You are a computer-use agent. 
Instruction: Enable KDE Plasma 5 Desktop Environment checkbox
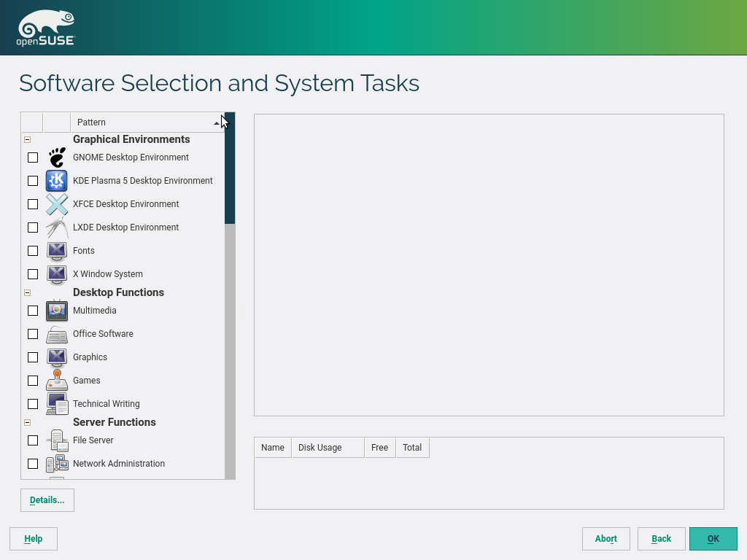click(x=33, y=181)
